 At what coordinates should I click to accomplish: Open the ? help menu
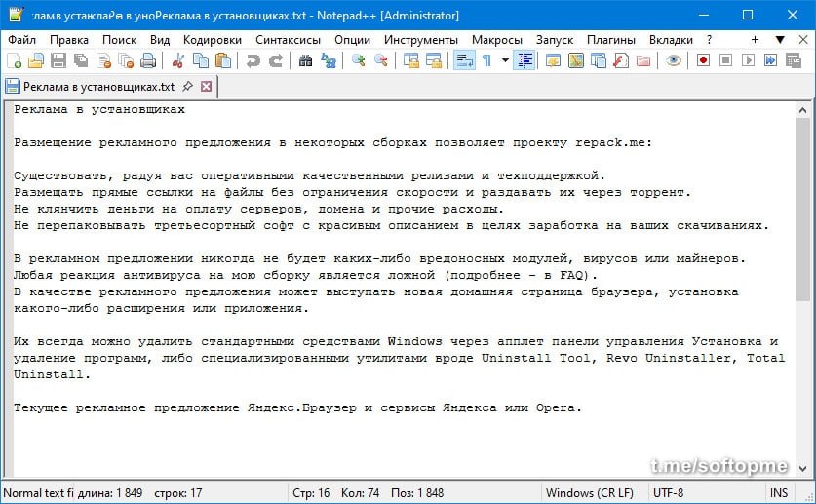point(709,40)
